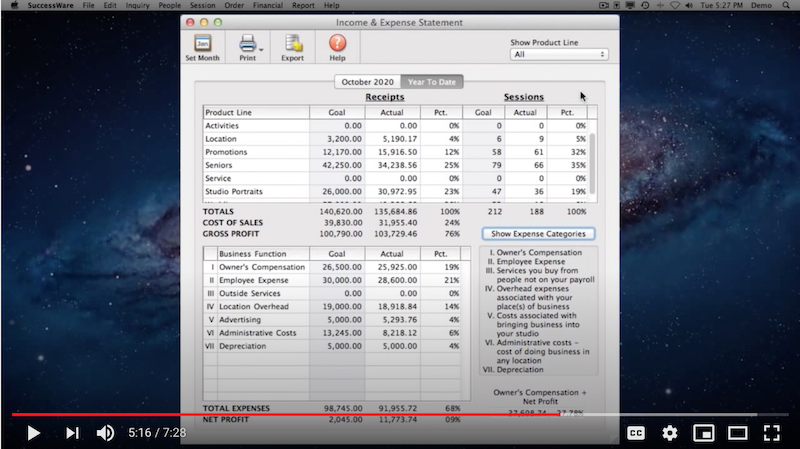Click the menu bar volume icon

689,5
